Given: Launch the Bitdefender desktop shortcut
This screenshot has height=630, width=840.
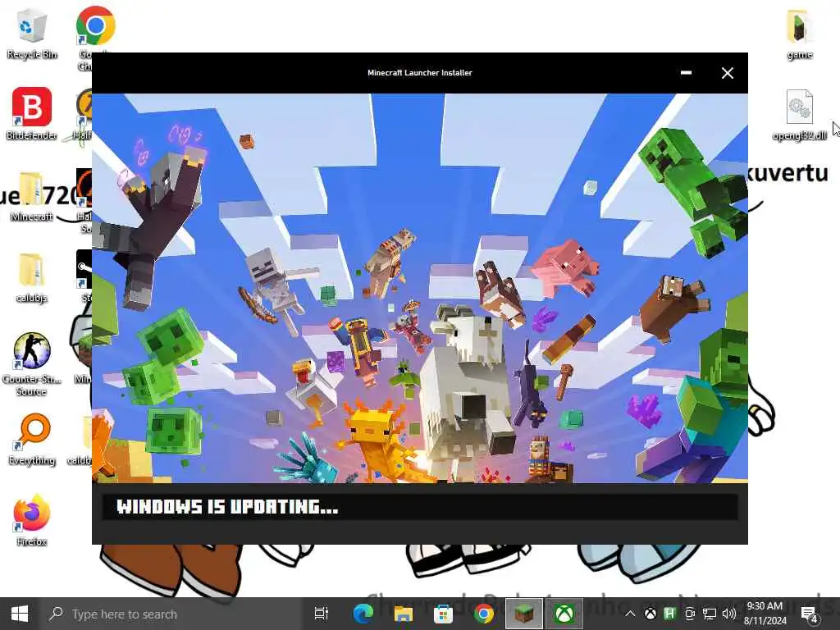Looking at the screenshot, I should (31, 113).
